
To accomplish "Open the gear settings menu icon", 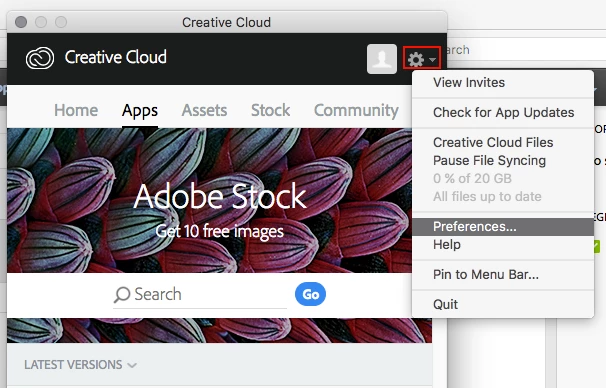I will point(421,59).
